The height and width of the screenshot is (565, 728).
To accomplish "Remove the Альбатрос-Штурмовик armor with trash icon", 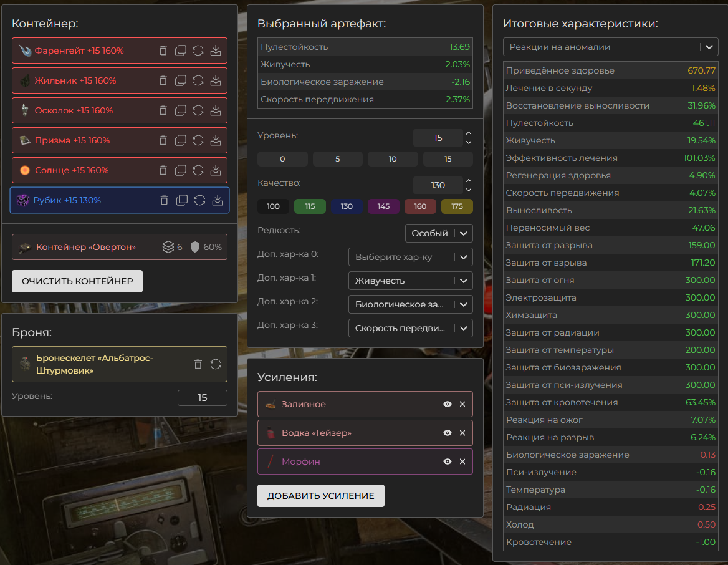I will [198, 364].
